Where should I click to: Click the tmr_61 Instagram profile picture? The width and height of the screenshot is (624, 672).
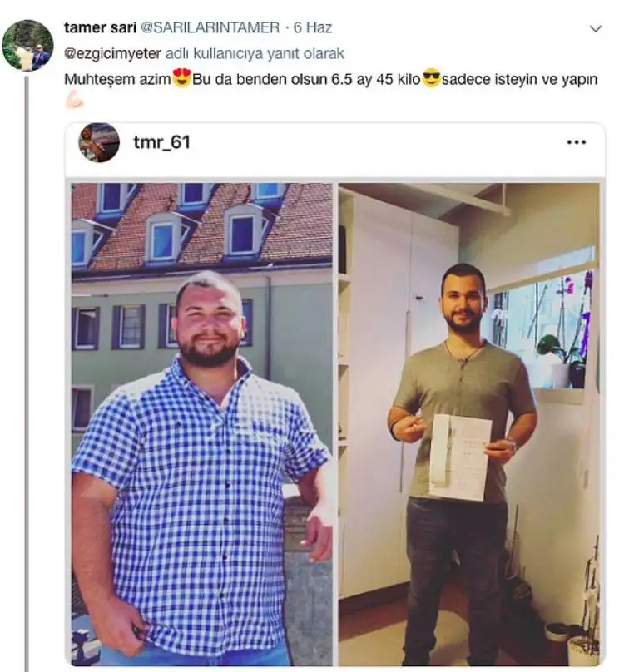(x=99, y=142)
